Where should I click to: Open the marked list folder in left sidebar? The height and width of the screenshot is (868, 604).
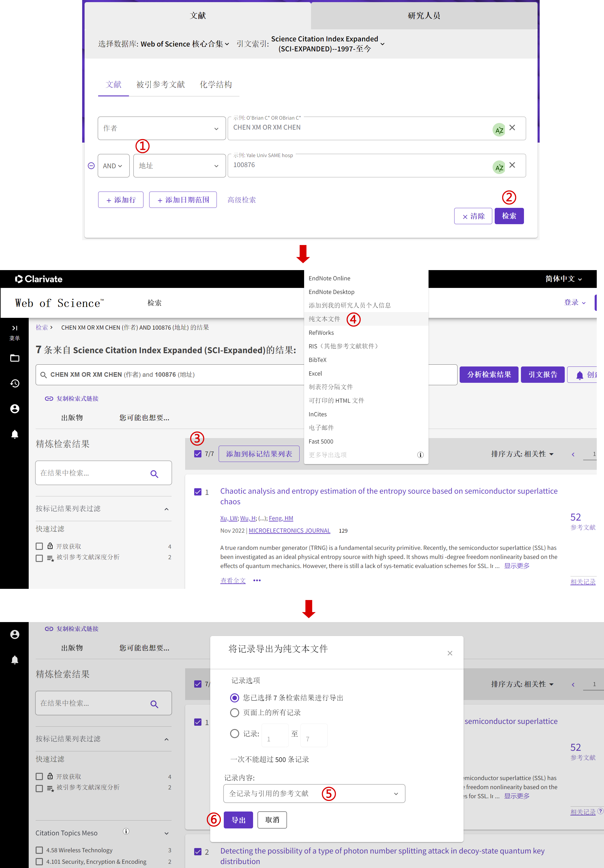(x=15, y=358)
